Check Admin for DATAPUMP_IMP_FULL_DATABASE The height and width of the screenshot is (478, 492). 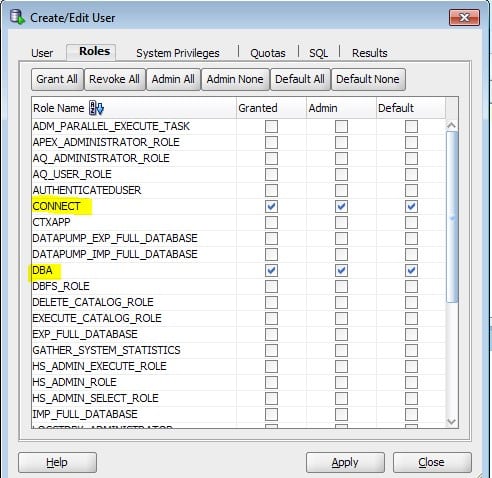(x=341, y=254)
